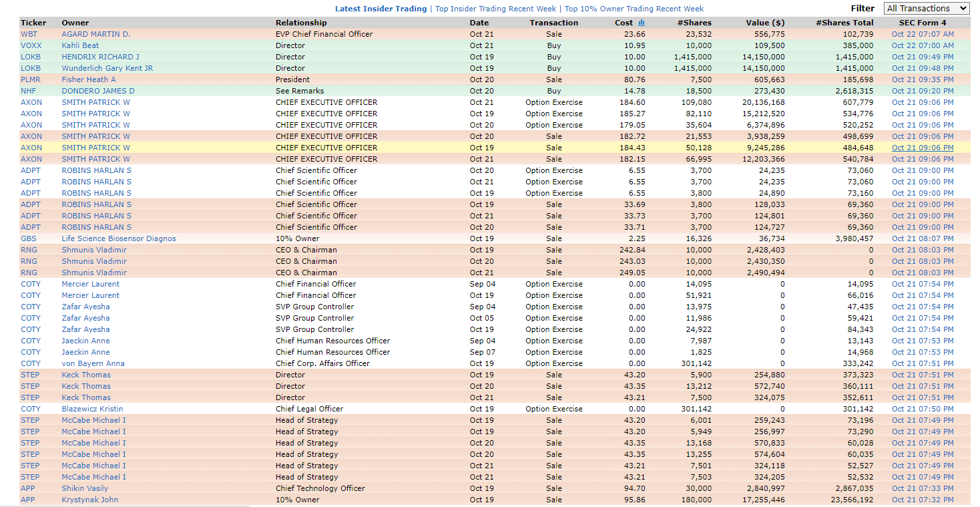Click the #Shares Total column header
The image size is (980, 507).
844,23
